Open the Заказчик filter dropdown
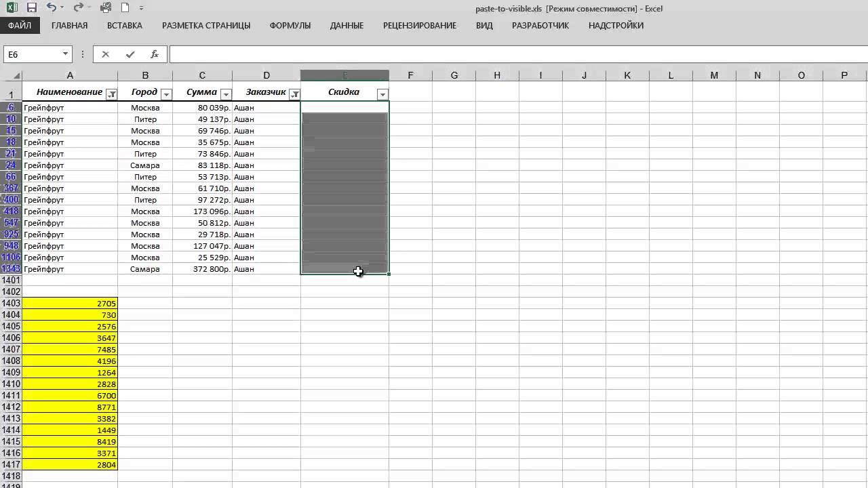 (294, 94)
